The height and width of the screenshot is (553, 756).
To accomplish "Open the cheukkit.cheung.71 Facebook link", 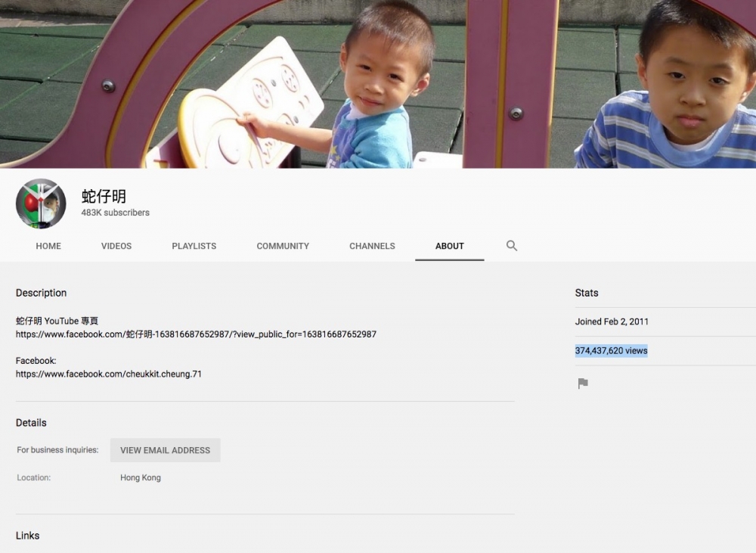I will [x=109, y=374].
